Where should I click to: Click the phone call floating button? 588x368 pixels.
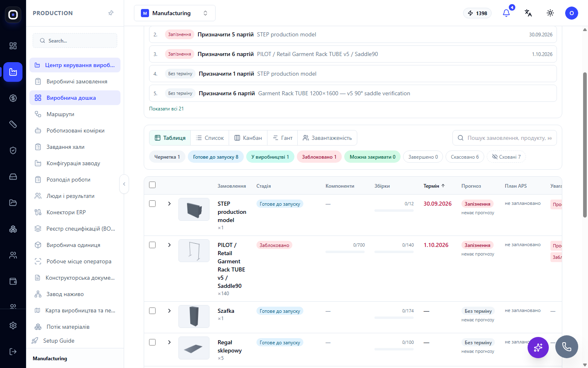[567, 347]
